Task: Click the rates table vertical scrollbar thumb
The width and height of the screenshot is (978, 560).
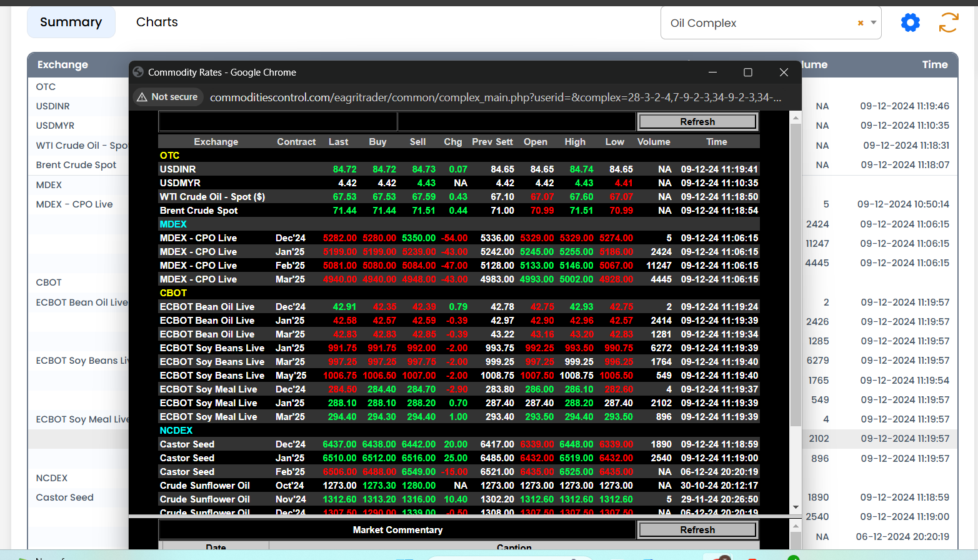Action: 796,275
